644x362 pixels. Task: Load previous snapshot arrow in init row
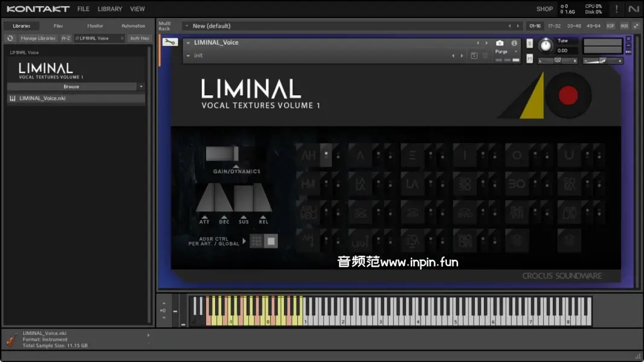[453, 56]
